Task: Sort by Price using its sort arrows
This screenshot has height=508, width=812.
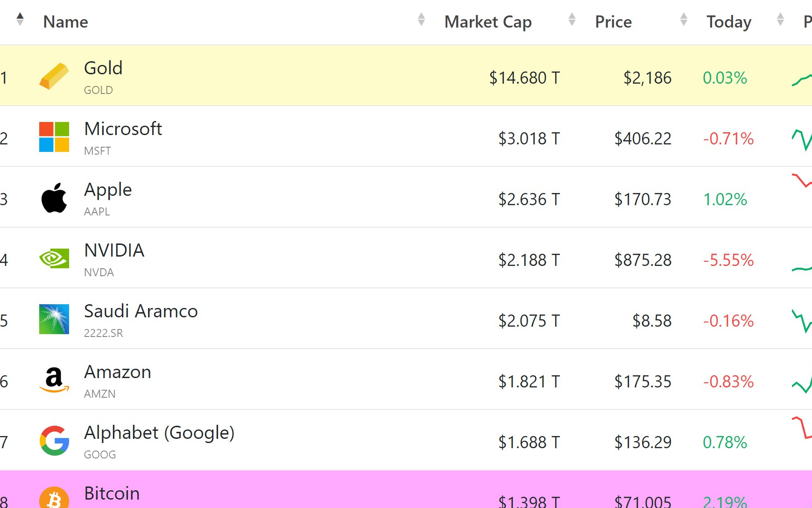Action: click(x=684, y=19)
